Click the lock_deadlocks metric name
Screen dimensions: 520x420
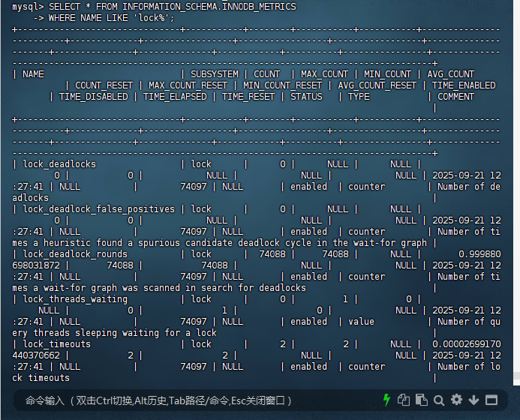(59, 164)
